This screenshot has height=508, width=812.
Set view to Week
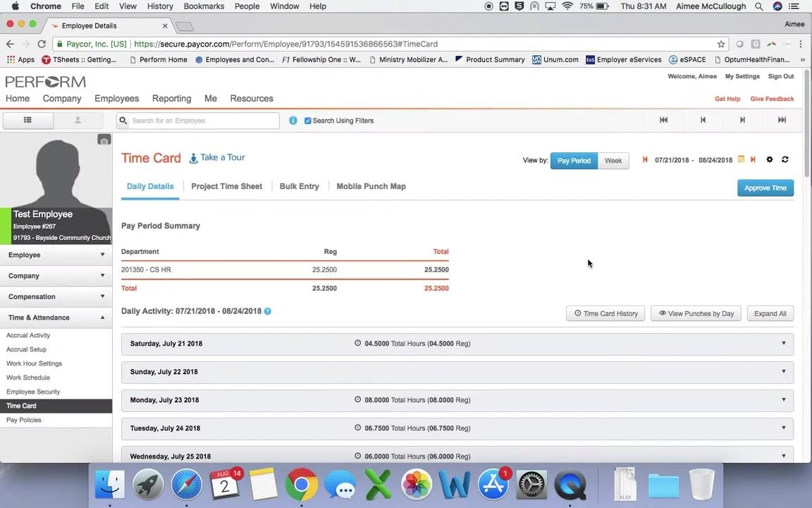[613, 161]
